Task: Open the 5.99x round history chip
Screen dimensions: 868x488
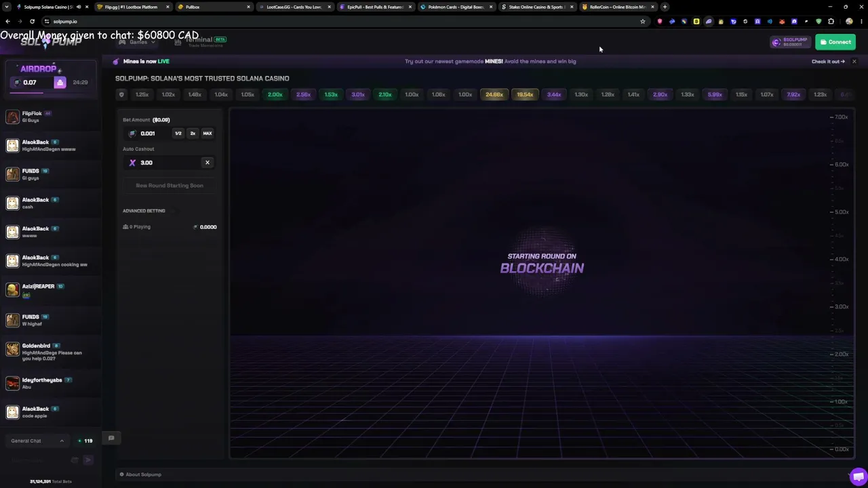Action: [x=715, y=94]
